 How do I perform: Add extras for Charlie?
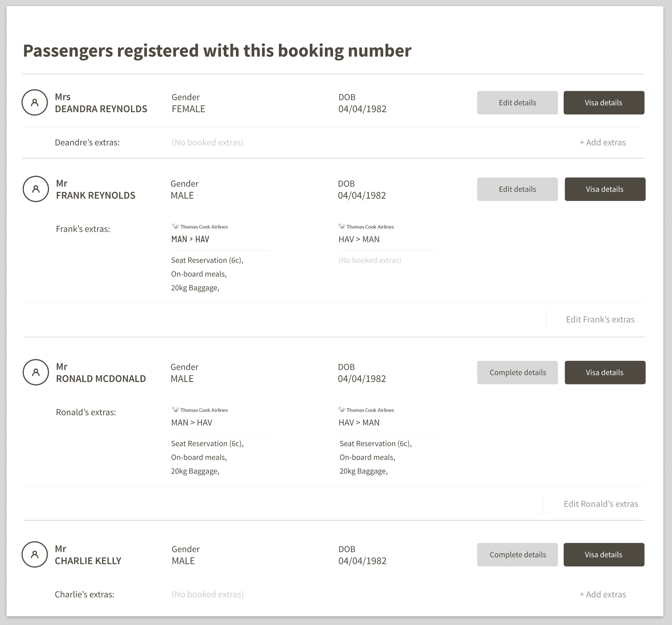603,595
